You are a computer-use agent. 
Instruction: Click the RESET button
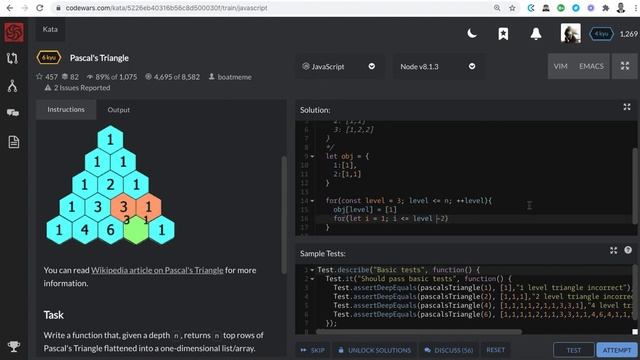(x=496, y=350)
